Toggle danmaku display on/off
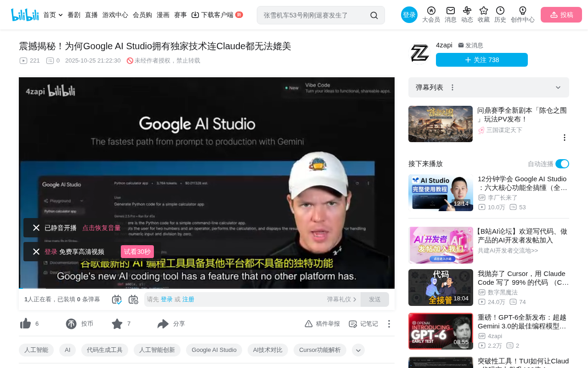Image resolution: width=588 pixels, height=368 pixels. [117, 299]
